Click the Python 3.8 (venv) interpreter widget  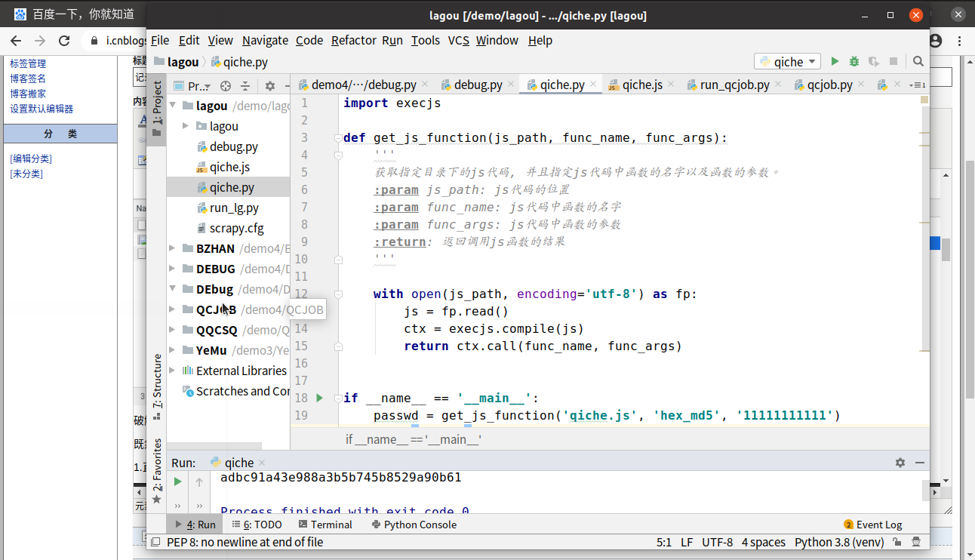pyautogui.click(x=839, y=542)
